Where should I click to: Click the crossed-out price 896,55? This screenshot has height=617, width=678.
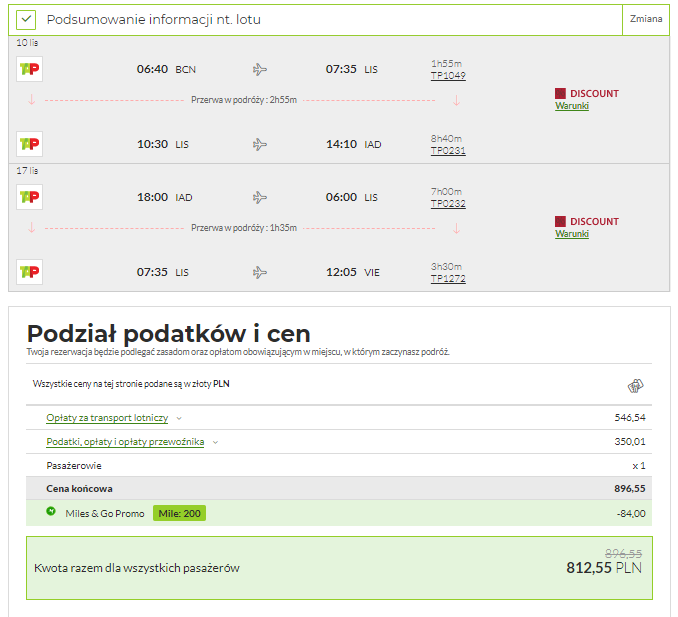point(623,553)
